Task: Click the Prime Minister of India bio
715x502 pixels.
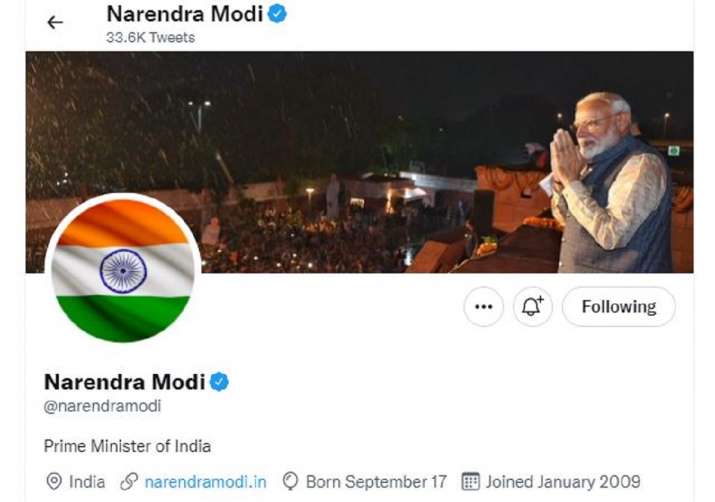Action: point(127,446)
